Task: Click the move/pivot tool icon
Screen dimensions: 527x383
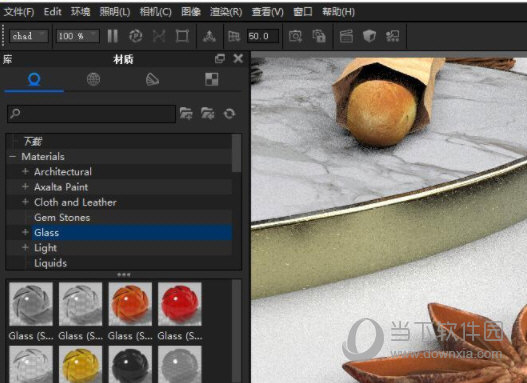Action: [x=209, y=36]
